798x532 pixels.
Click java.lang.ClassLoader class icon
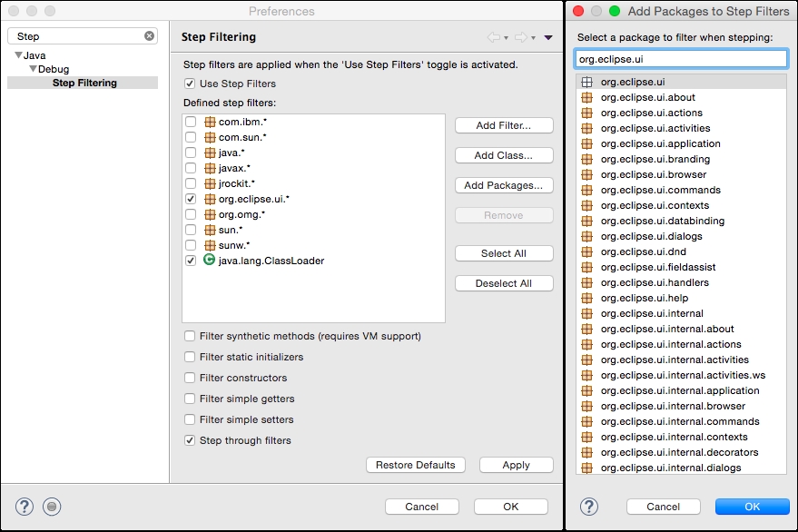pos(210,261)
